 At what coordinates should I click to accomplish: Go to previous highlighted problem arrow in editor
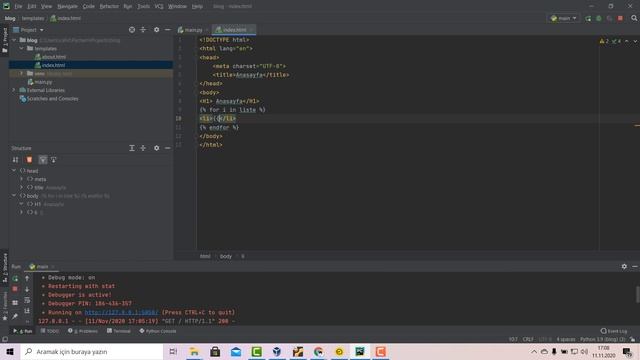pyautogui.click(x=627, y=41)
